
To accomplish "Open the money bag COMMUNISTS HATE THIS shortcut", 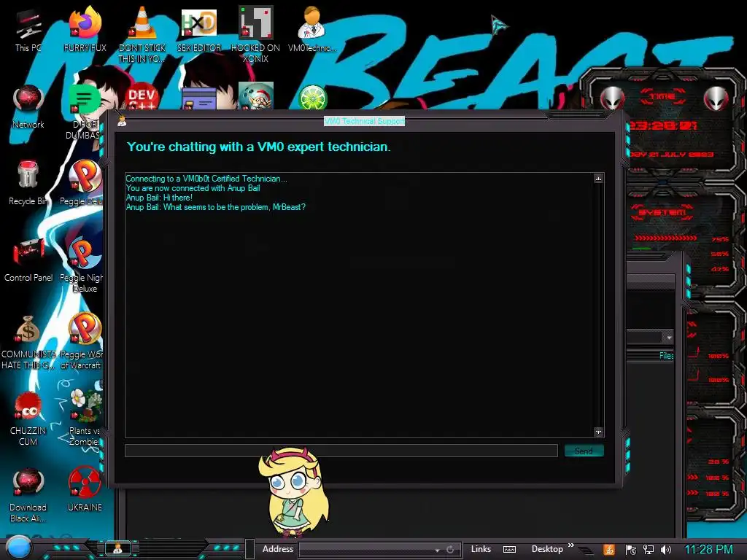I will (28, 341).
